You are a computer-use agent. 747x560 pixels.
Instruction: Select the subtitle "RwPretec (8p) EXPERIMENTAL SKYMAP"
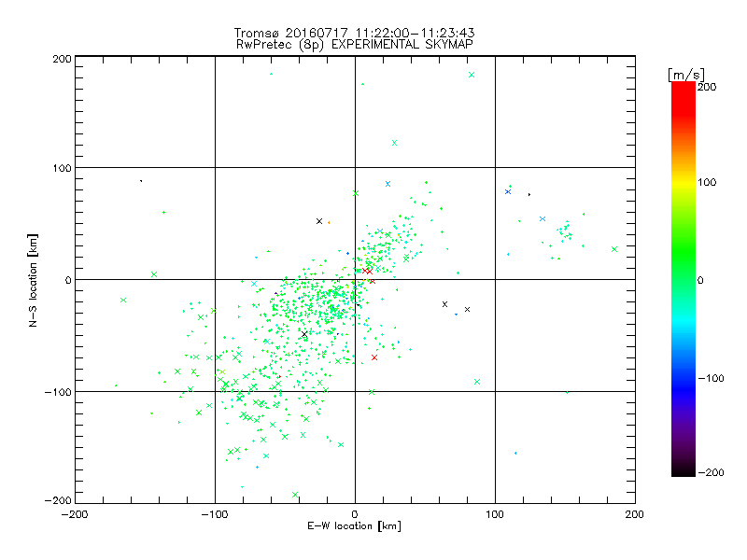tap(354, 44)
